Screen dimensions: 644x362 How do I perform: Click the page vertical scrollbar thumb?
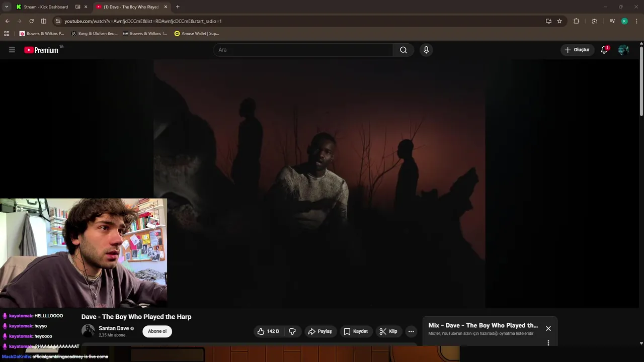(x=641, y=82)
